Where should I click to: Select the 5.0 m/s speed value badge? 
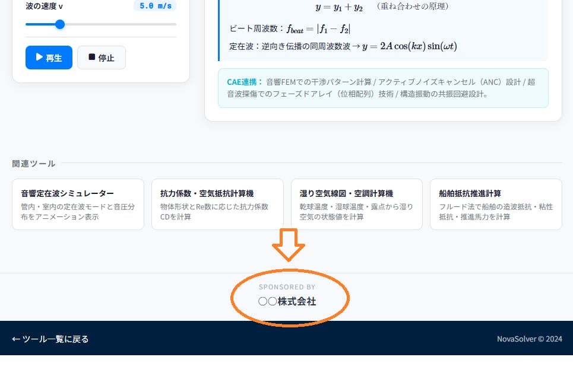[155, 6]
